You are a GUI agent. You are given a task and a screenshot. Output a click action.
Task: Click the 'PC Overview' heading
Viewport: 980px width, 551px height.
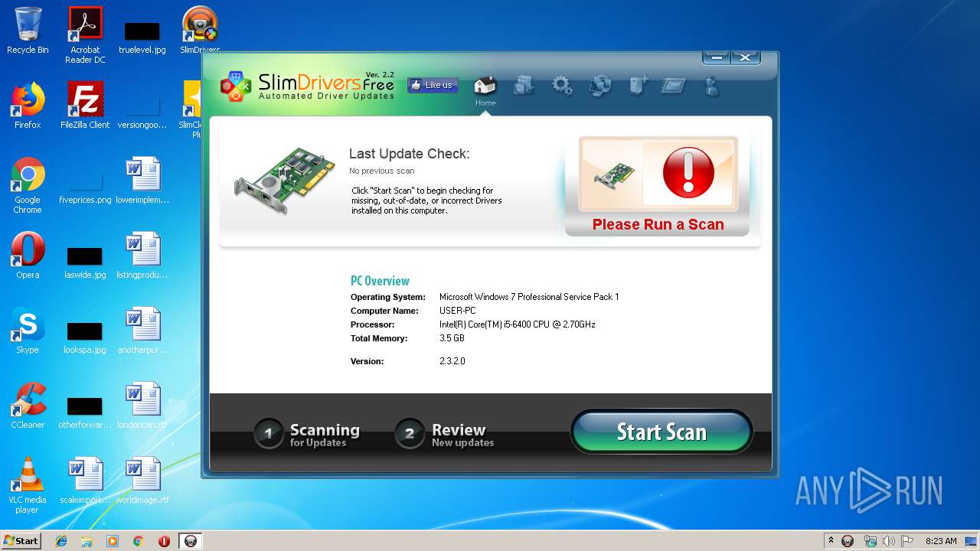(380, 281)
